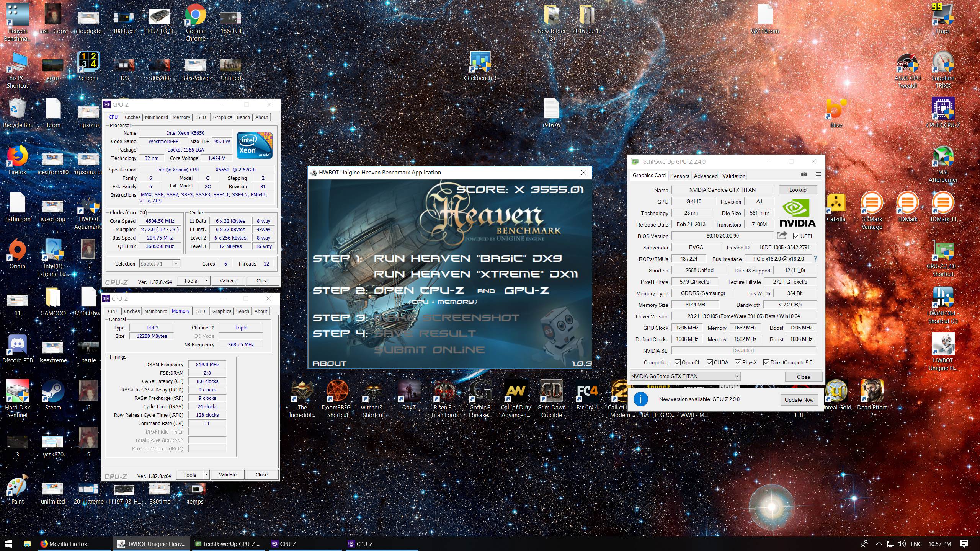This screenshot has width=980, height=551.
Task: Run Heaven "BASIC" DX9 benchmark
Action: point(468,258)
